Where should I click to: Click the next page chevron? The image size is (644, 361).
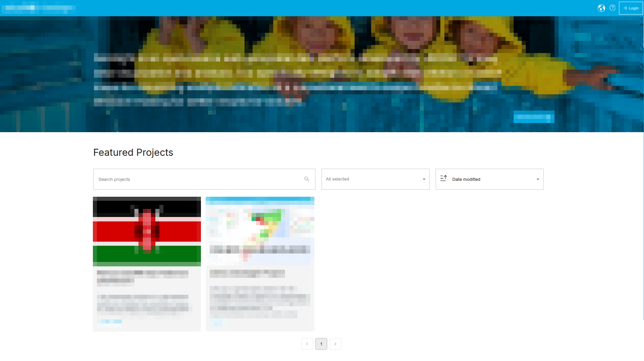tap(335, 344)
